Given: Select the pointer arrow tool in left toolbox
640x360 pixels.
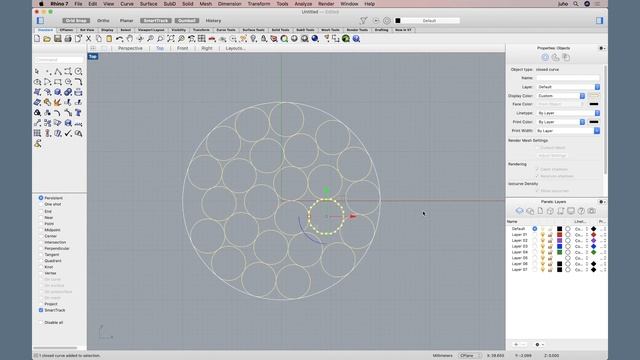Looking at the screenshot, I should (x=37, y=71).
